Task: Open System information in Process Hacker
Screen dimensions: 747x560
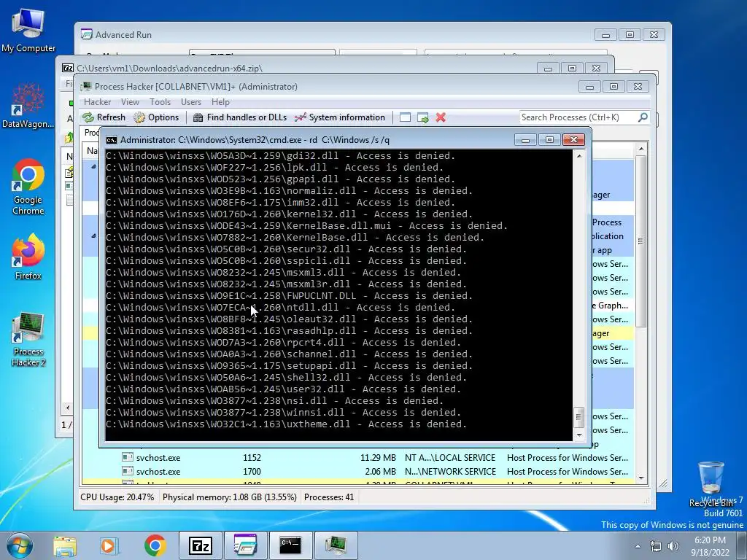Action: (x=340, y=117)
